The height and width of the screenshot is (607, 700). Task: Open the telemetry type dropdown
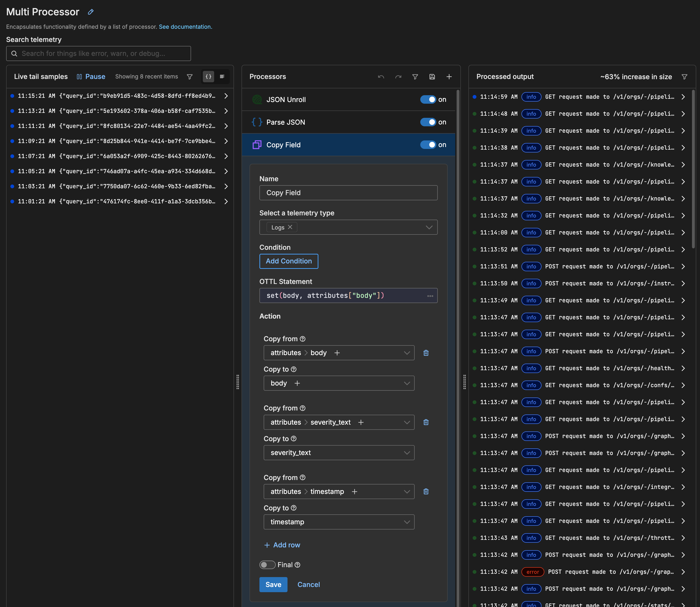429,227
